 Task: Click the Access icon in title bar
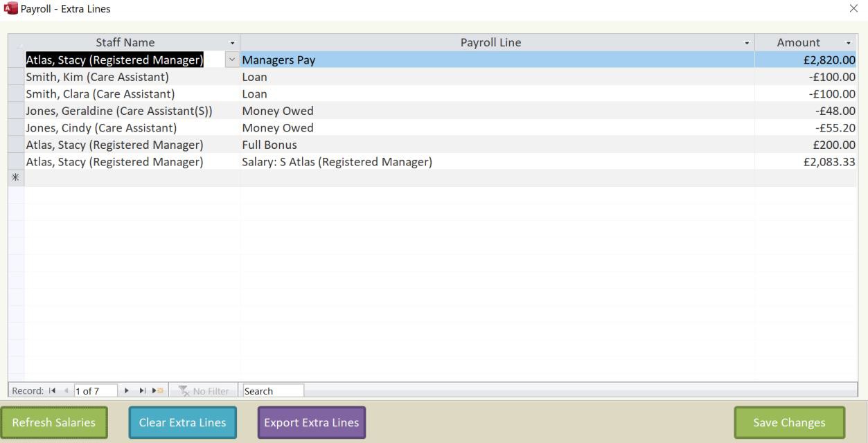tap(10, 9)
